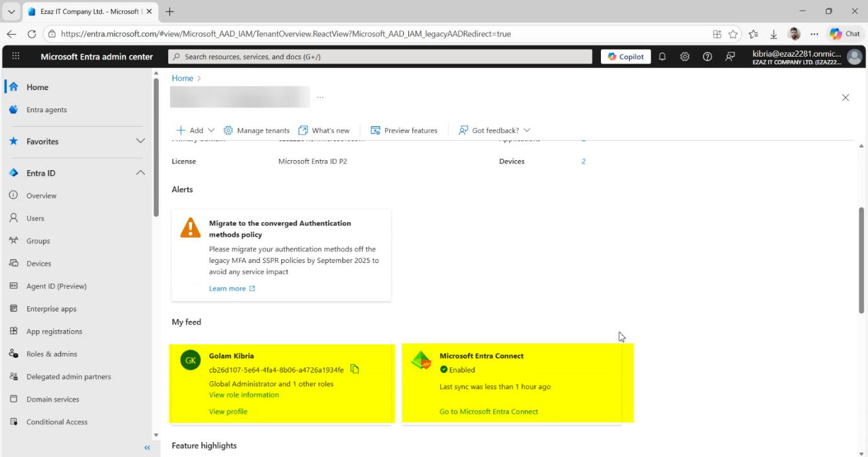868x457 pixels.
Task: Open the Add dropdown
Action: click(x=195, y=130)
